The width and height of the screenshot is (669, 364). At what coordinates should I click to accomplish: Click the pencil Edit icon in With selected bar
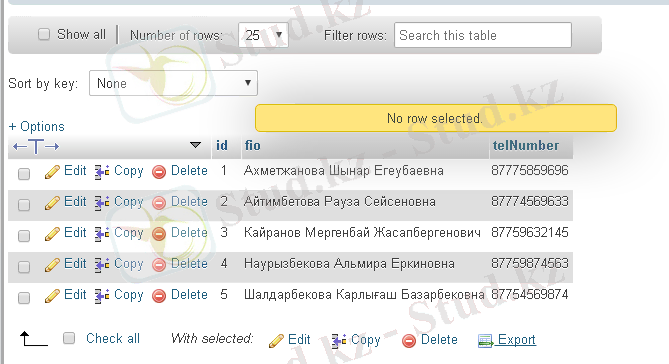pos(276,341)
